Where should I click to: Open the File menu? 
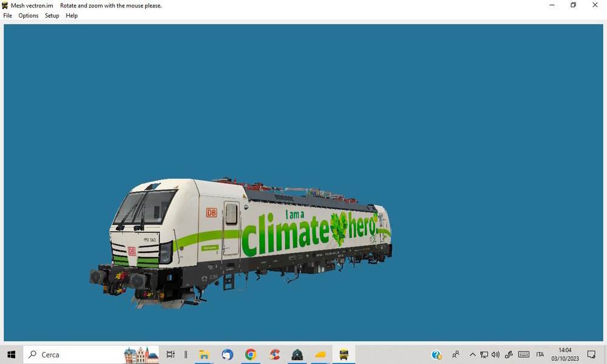[7, 16]
